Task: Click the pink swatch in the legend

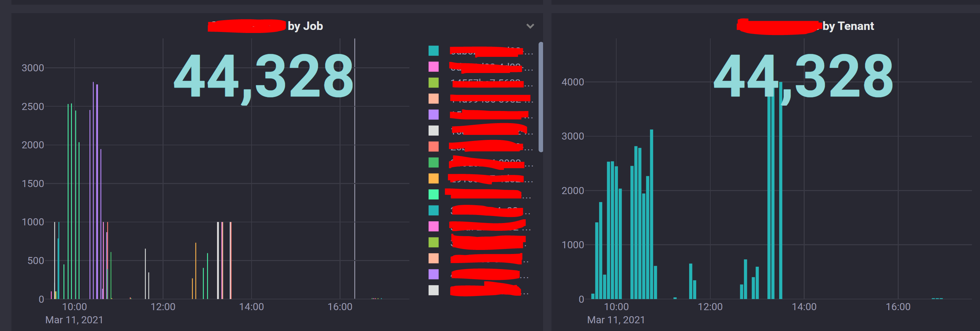Action: [434, 66]
